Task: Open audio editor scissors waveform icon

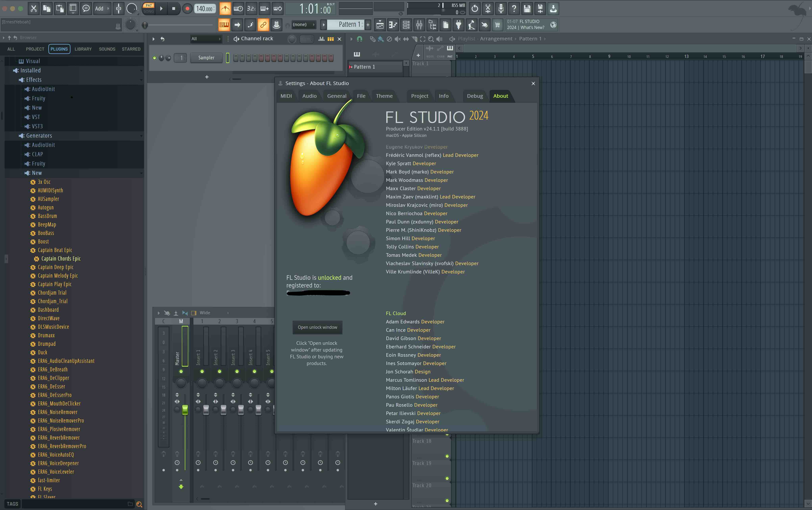Action: click(x=488, y=8)
